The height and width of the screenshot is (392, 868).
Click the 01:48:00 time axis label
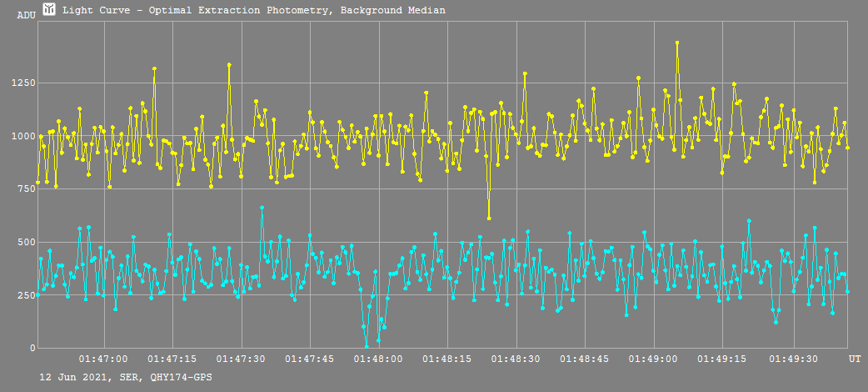coord(379,359)
